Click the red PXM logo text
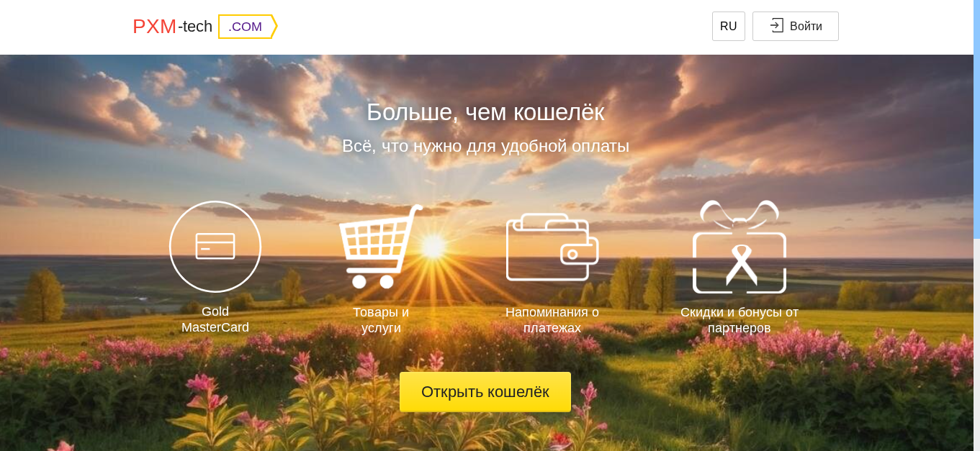980x451 pixels. click(154, 27)
